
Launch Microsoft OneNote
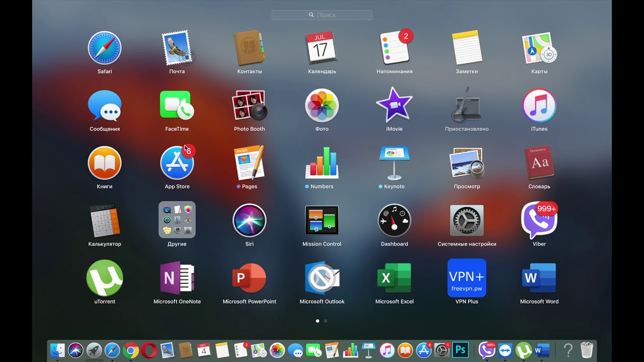[x=177, y=278]
